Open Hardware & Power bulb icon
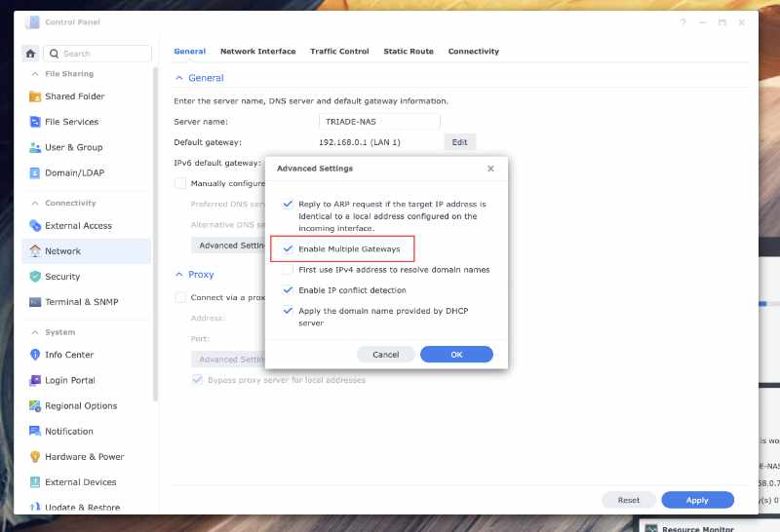This screenshot has height=532, width=780. coord(35,456)
